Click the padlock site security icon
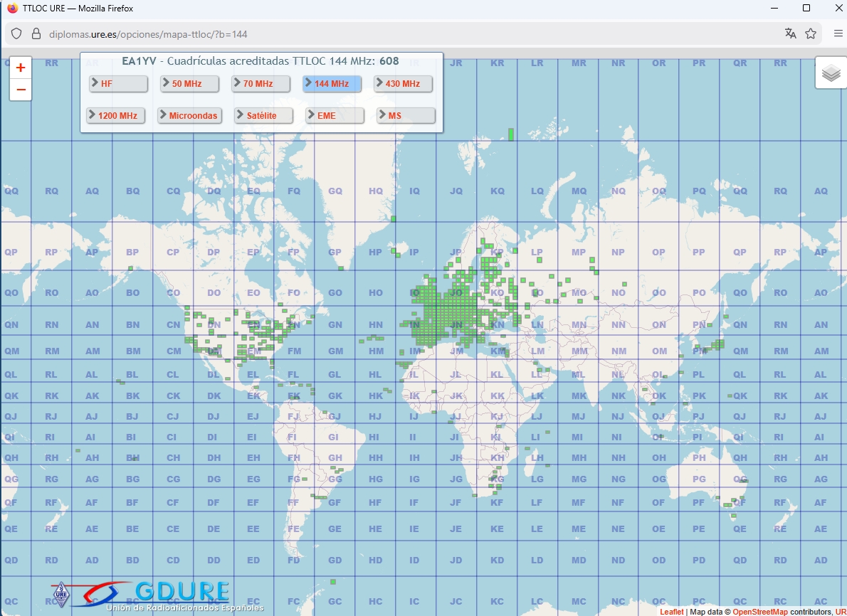Screen dimensions: 847x616 36,33
